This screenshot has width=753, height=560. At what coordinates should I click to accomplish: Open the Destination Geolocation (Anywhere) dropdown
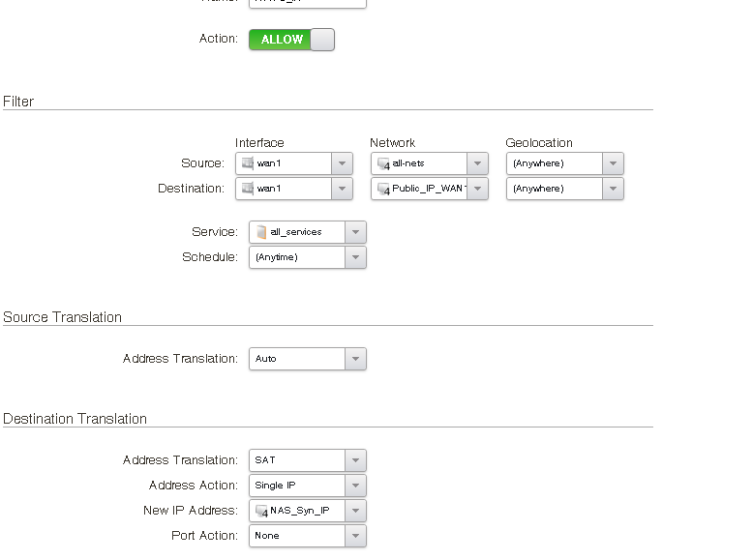click(x=613, y=189)
